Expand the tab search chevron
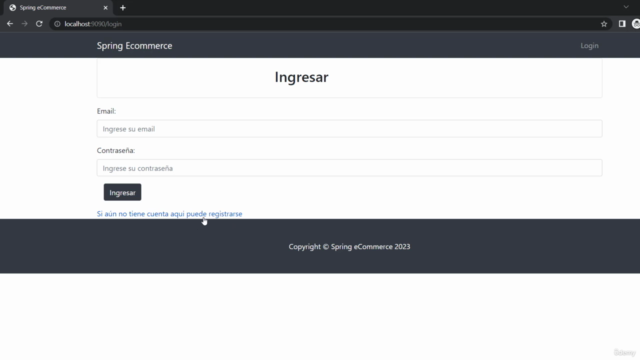Viewport: 640px width, 360px height. [626, 7]
